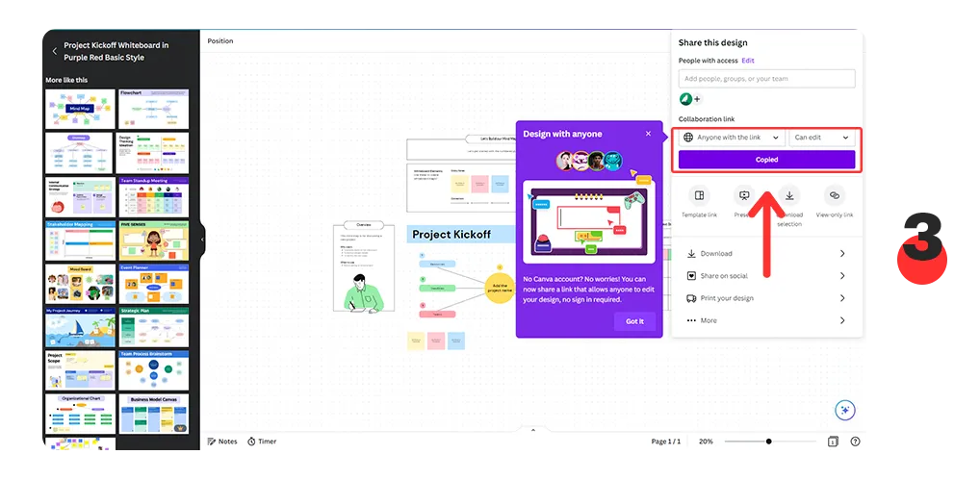
Task: Click the Got it button
Action: [634, 321]
